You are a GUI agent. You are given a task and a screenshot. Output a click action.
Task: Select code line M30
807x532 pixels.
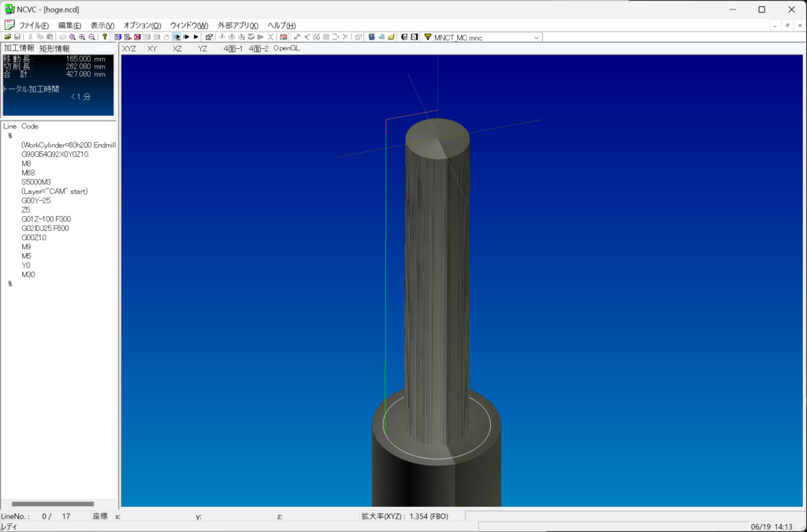(28, 275)
